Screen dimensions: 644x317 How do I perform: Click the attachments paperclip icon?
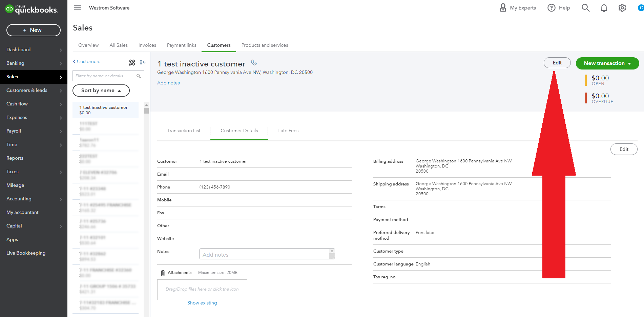pos(163,273)
